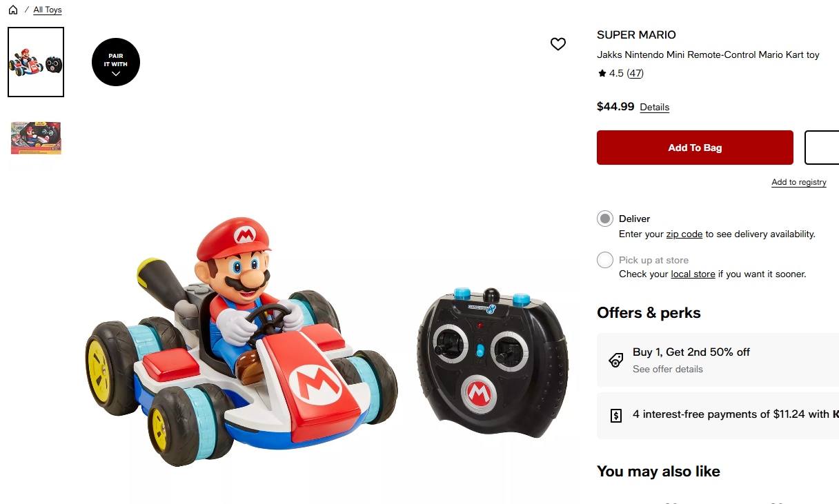Click the zip code link

684,234
